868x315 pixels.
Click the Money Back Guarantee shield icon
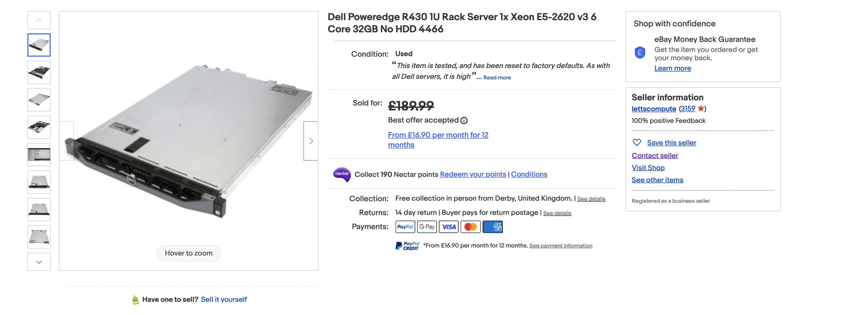click(x=639, y=52)
